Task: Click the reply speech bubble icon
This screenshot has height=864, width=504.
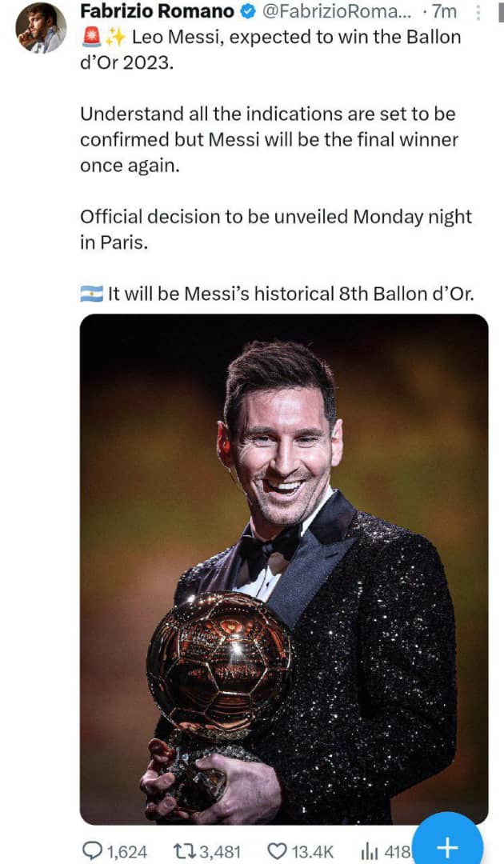Action: pyautogui.click(x=93, y=851)
